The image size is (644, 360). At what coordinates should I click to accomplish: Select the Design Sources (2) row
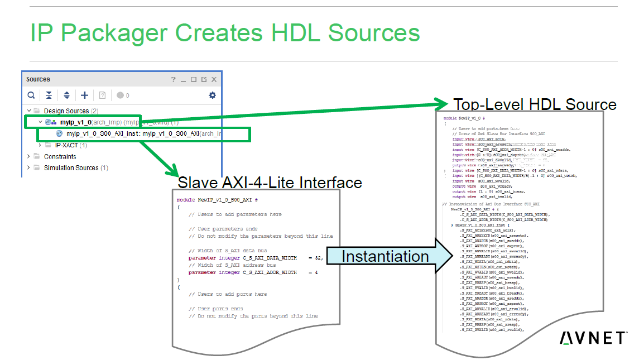click(x=71, y=111)
